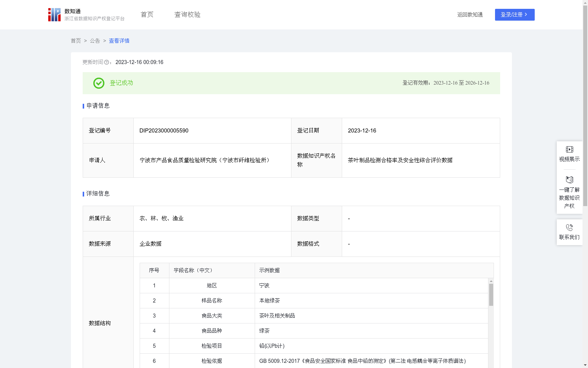This screenshot has width=588, height=368.
Task: Click the 本地绿茶 example value
Action: click(269, 301)
